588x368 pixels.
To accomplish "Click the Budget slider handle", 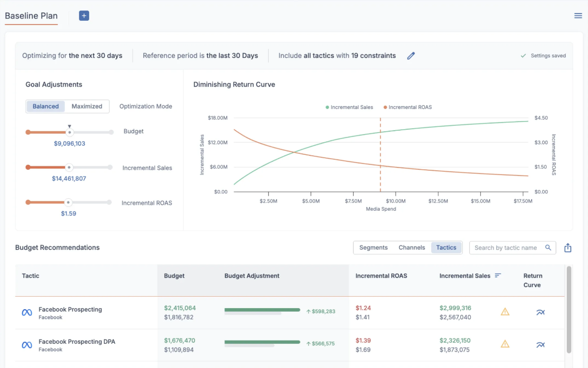I will point(69,132).
